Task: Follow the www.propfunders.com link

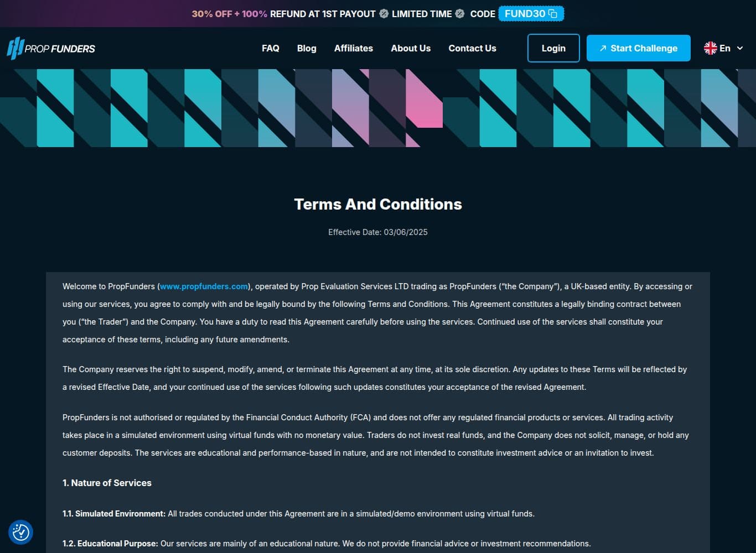Action: pyautogui.click(x=204, y=286)
